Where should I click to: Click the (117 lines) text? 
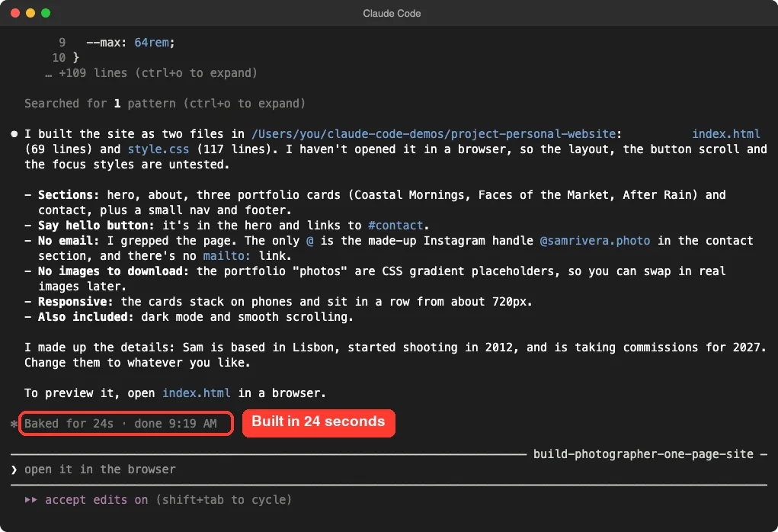[234, 149]
